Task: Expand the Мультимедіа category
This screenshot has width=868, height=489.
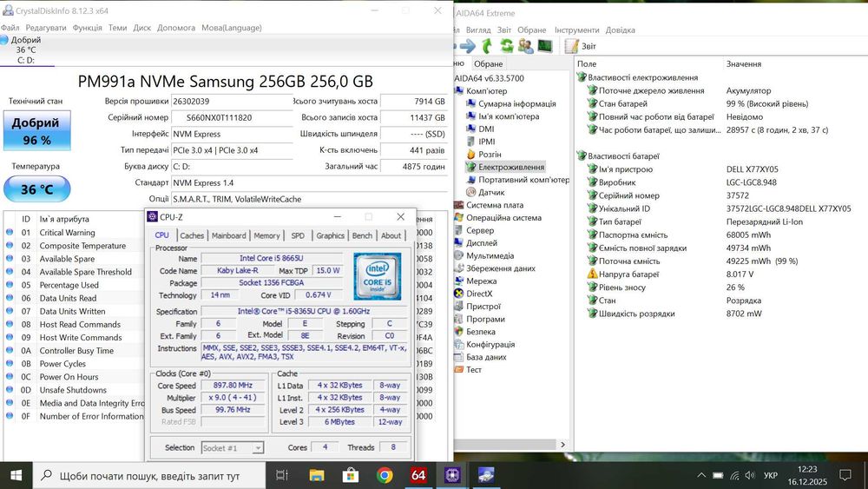Action: 483,256
